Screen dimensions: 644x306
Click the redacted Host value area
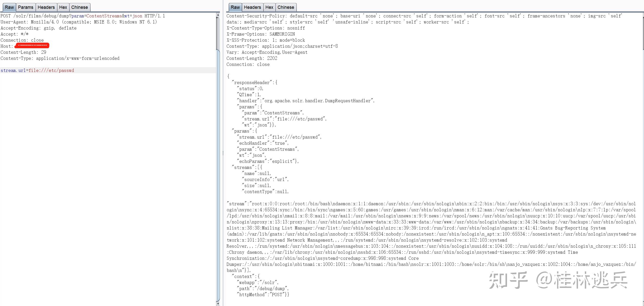(x=32, y=46)
